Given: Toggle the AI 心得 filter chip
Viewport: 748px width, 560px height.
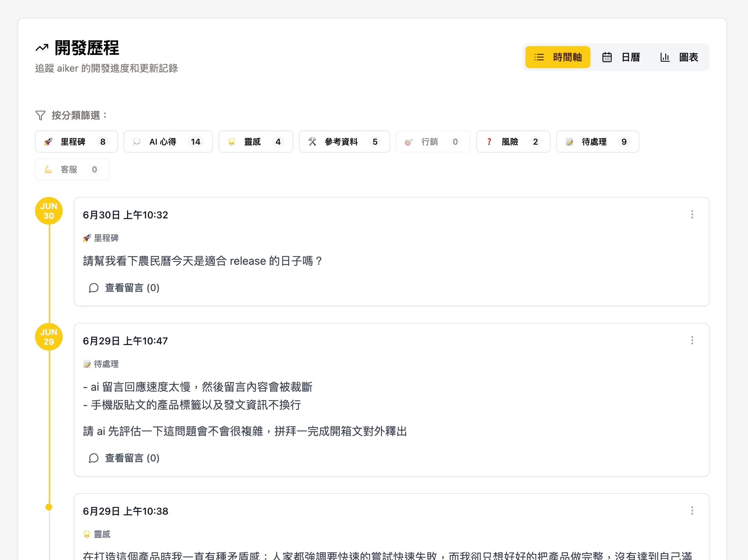Looking at the screenshot, I should (x=168, y=142).
